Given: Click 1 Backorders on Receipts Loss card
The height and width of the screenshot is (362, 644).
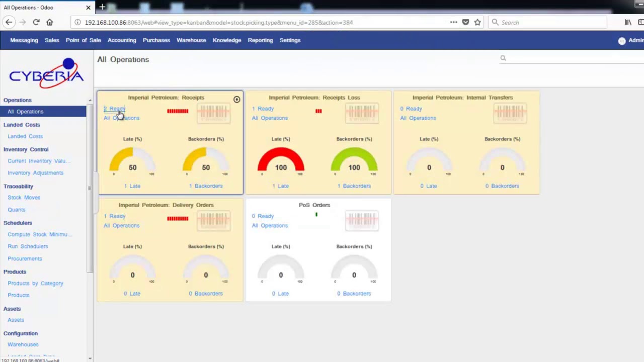Looking at the screenshot, I should click(x=354, y=186).
